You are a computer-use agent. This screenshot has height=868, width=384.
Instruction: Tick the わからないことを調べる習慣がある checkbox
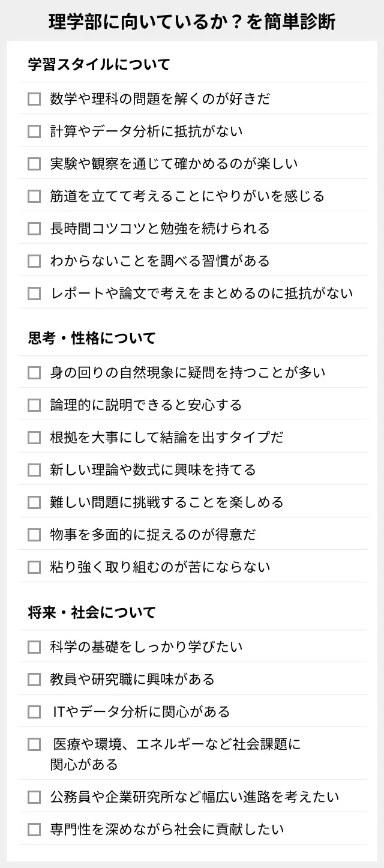(x=34, y=261)
